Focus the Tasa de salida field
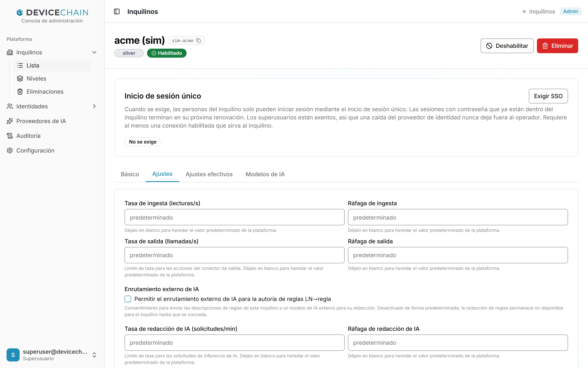Image resolution: width=588 pixels, height=368 pixels. (234, 255)
